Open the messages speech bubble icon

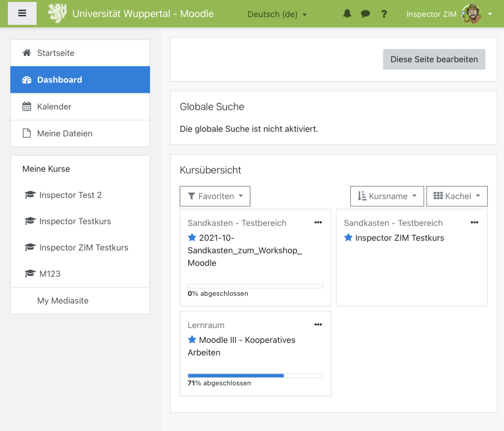tap(365, 14)
